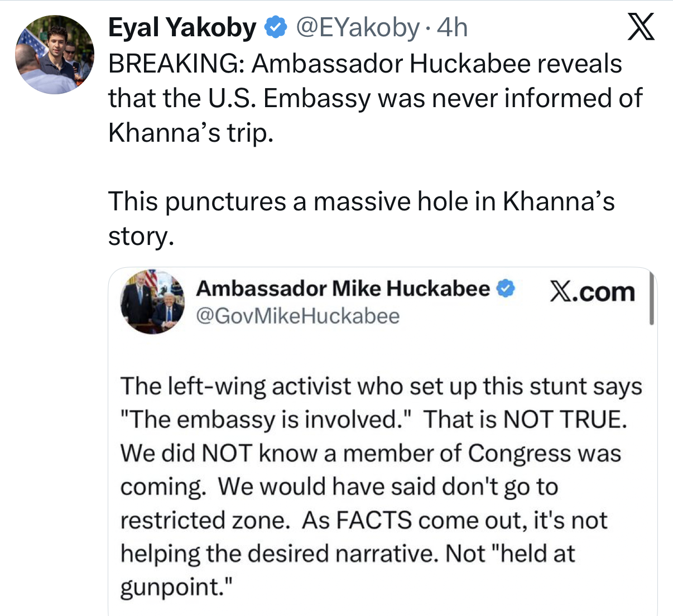Open the Ambassador Mike Huckabee name link
The image size is (673, 616).
[343, 288]
